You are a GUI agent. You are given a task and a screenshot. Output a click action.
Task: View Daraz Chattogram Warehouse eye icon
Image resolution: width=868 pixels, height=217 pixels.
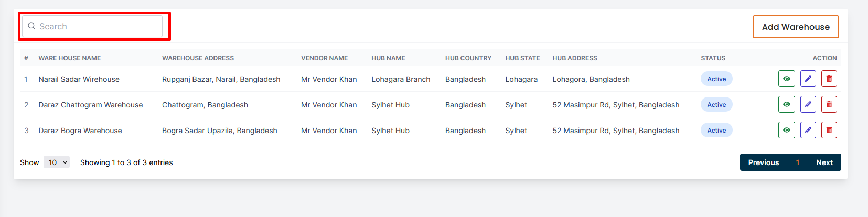(x=786, y=105)
